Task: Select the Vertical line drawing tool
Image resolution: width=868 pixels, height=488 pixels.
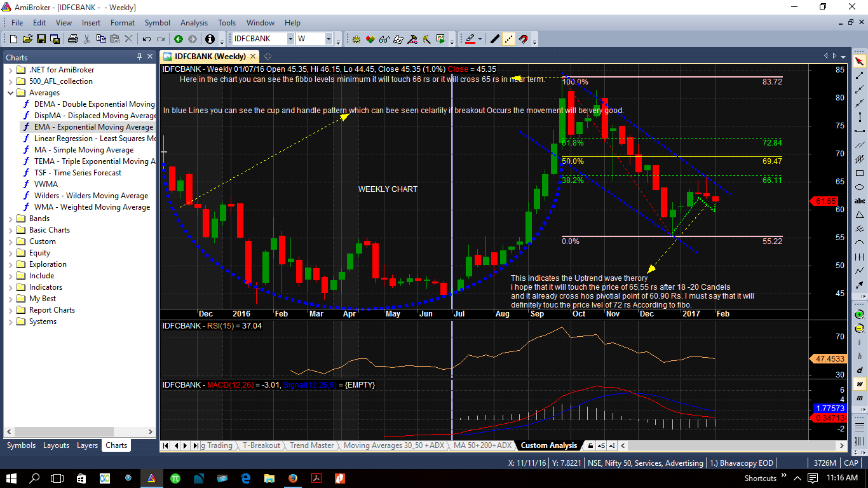Action: (859, 118)
